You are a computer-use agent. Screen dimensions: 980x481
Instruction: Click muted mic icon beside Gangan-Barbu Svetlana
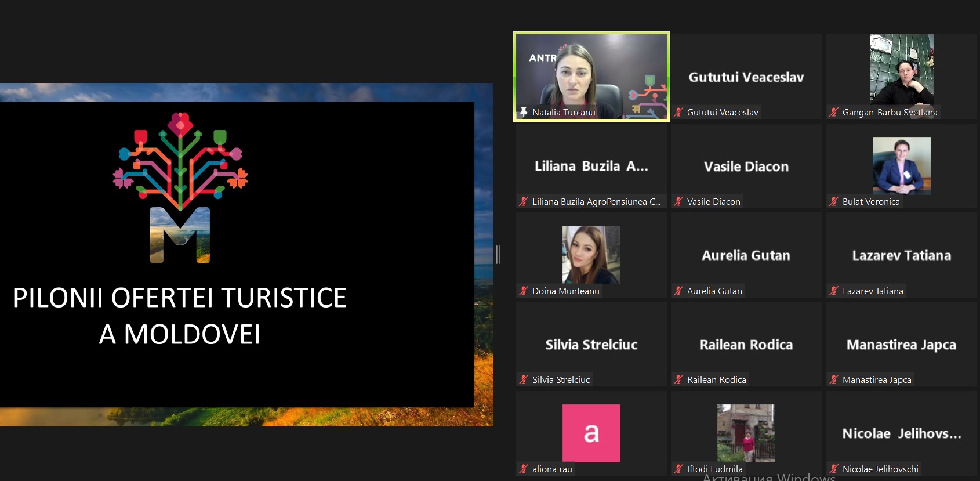tap(834, 112)
